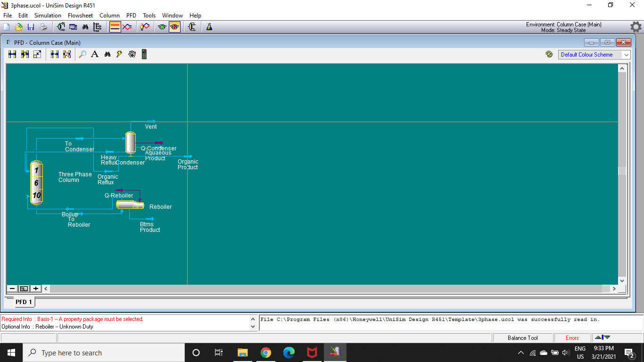This screenshot has height=362, width=644.
Task: Open the Errors panel
Action: click(x=571, y=337)
